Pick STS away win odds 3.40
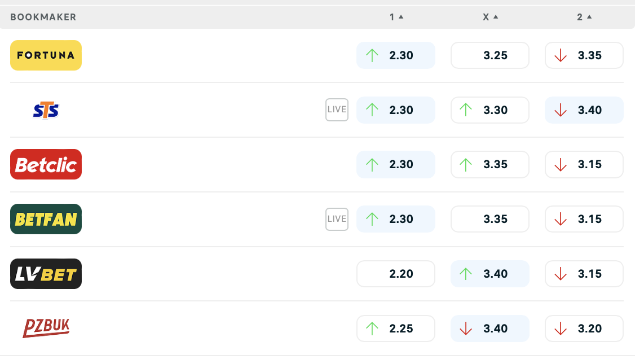Viewport: 644px width, 359px height. click(x=584, y=110)
